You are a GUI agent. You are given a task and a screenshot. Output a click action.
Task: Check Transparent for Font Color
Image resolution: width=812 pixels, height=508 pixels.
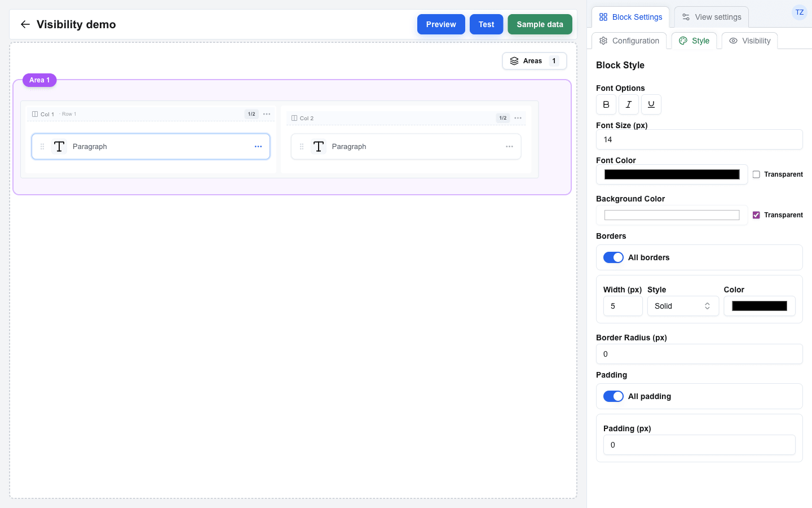[x=756, y=174]
